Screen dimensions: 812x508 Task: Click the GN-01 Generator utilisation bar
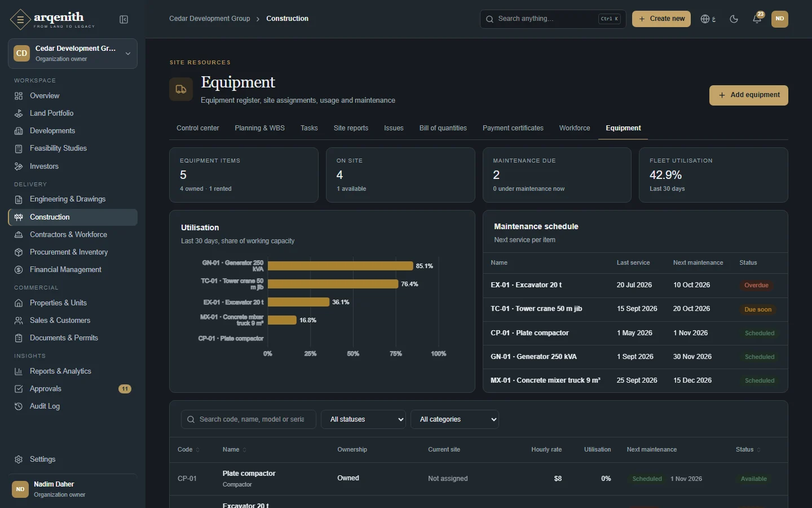(341, 266)
